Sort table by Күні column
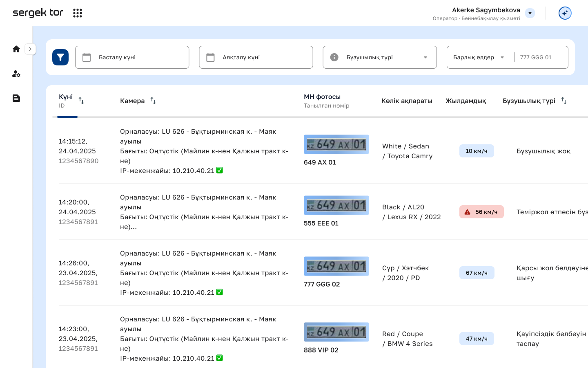The image size is (588, 368). [x=81, y=101]
